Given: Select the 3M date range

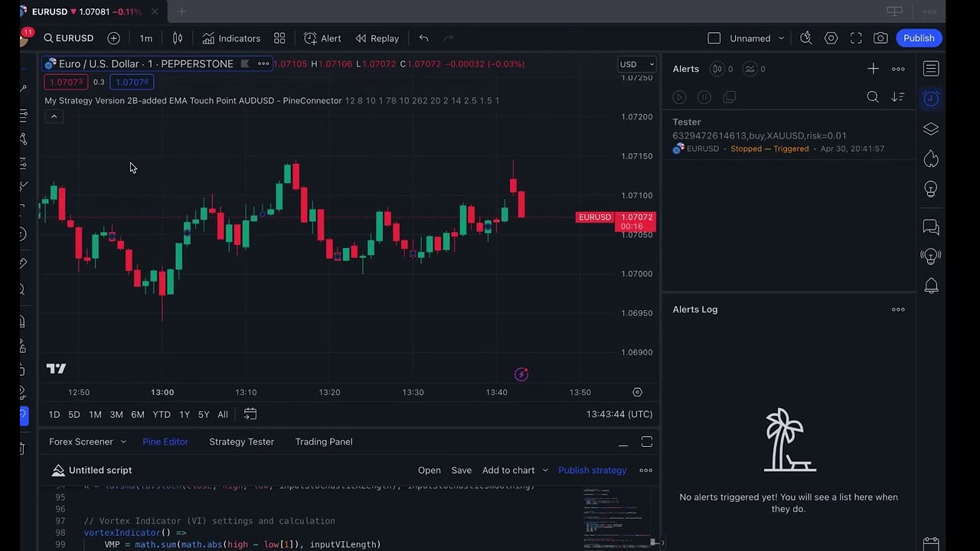Looking at the screenshot, I should pos(116,414).
